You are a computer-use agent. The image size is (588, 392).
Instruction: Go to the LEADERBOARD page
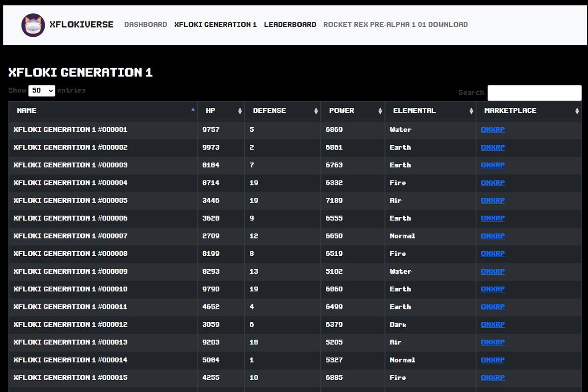click(290, 25)
